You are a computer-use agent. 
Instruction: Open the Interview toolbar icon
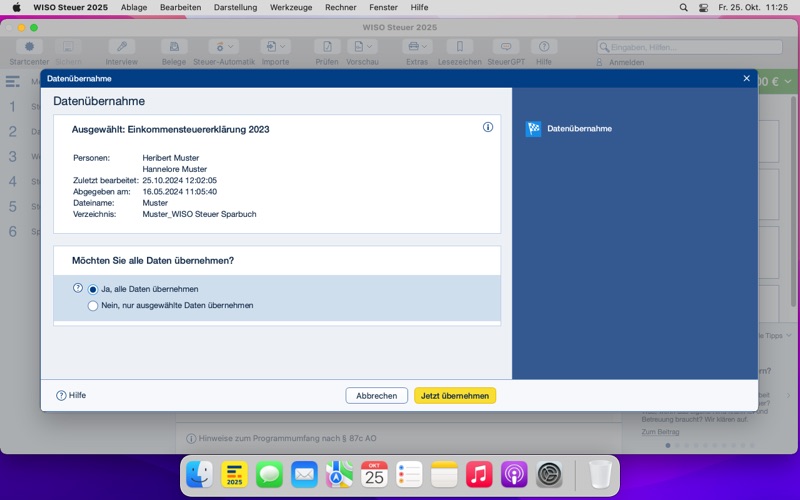121,47
